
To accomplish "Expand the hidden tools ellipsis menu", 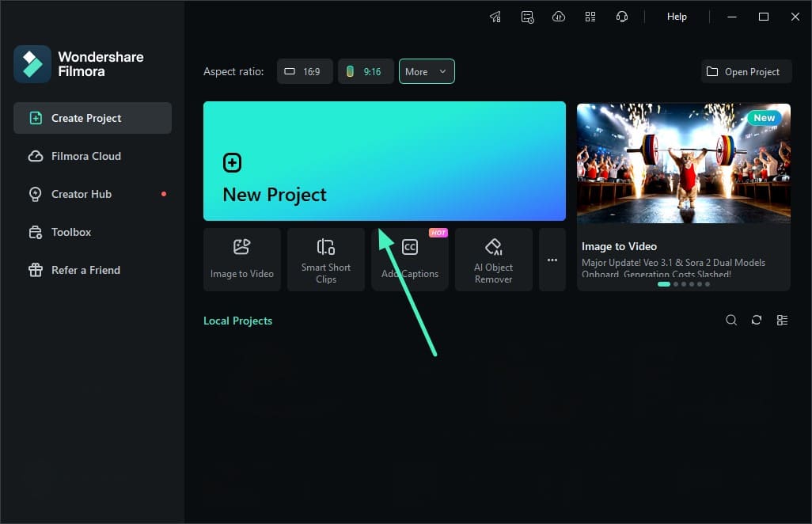I will (552, 259).
